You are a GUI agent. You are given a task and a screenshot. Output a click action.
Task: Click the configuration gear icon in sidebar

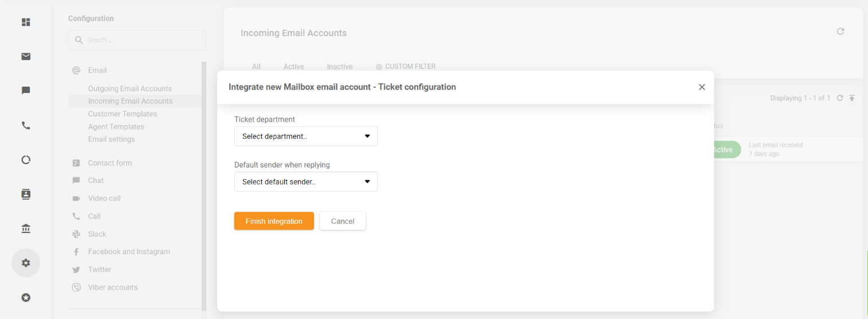click(x=26, y=263)
